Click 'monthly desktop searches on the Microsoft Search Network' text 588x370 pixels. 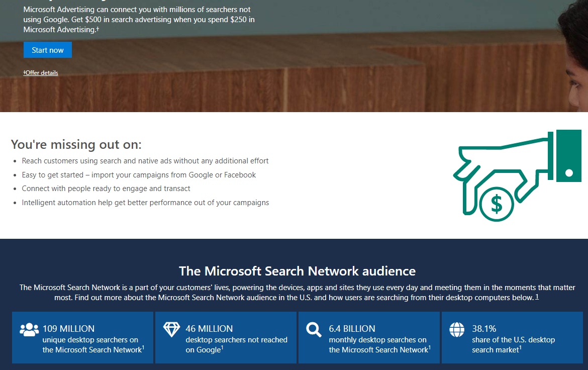[x=379, y=345]
